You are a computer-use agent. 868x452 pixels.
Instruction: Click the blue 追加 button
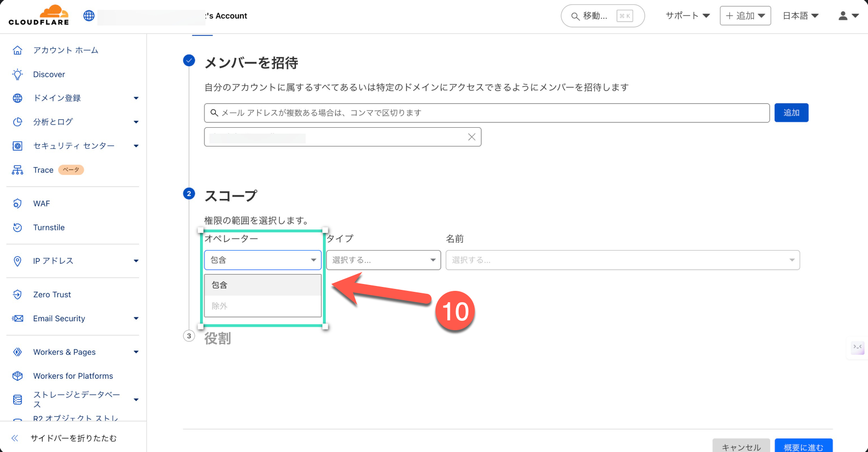pyautogui.click(x=791, y=113)
